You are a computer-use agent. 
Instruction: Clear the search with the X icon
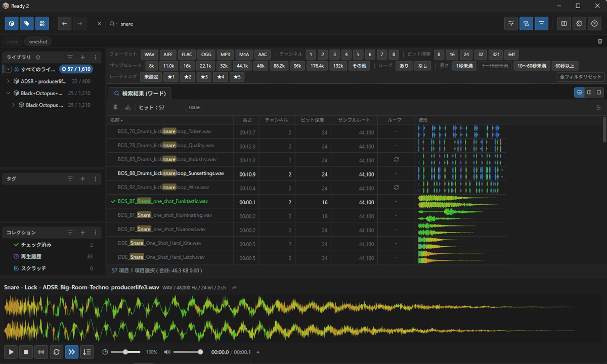[x=99, y=24]
